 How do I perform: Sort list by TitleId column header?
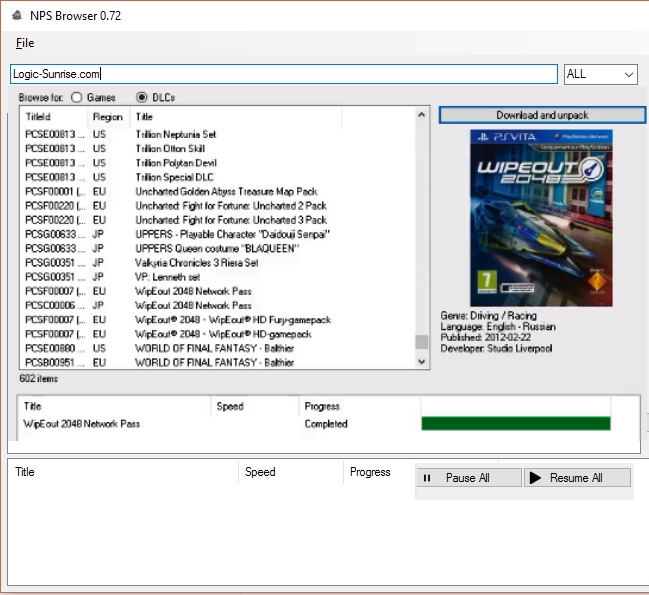point(54,117)
